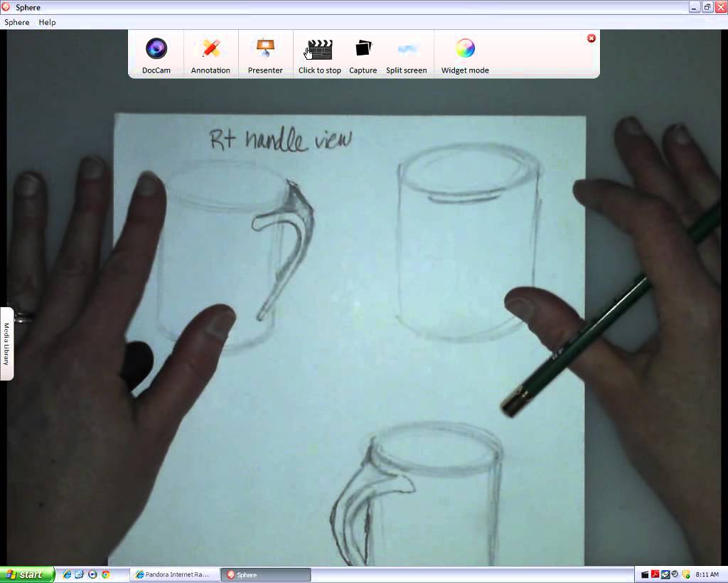Open the shield security icon in the tray
The height and width of the screenshot is (583, 728).
(x=684, y=574)
